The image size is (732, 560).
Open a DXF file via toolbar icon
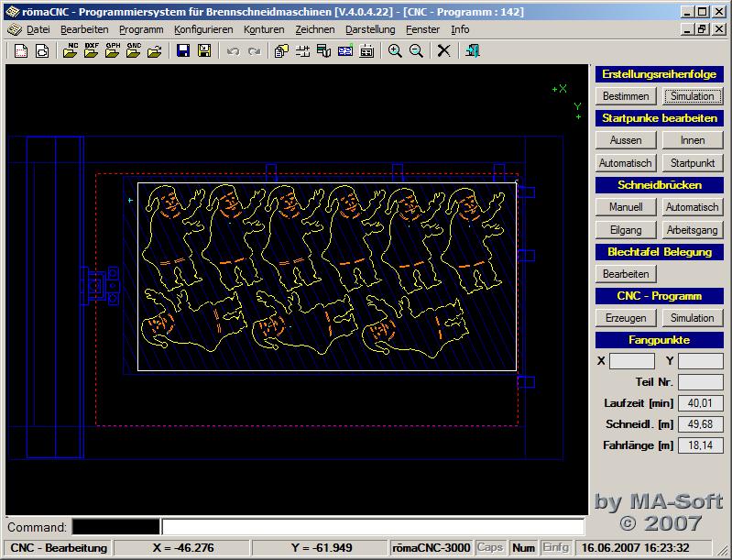92,51
